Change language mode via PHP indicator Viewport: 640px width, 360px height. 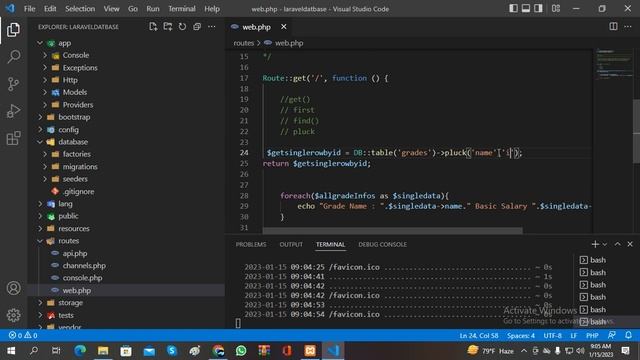[x=592, y=335]
